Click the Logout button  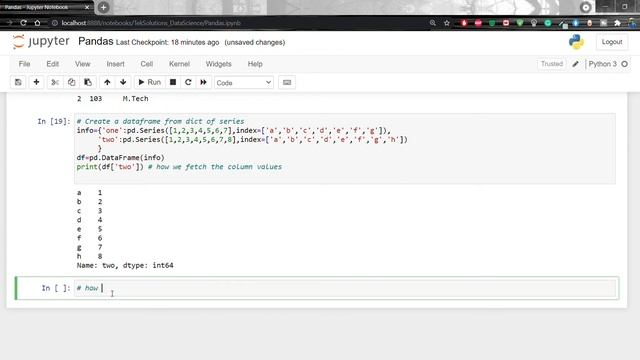click(x=612, y=42)
